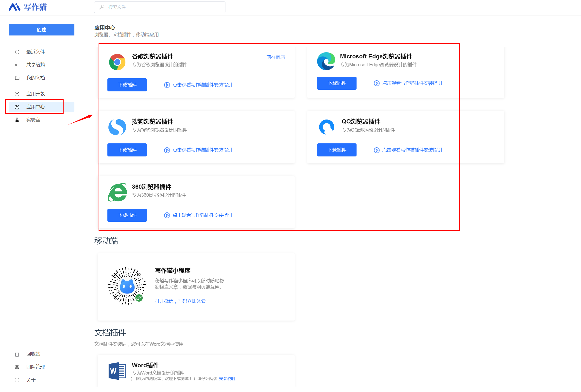The height and width of the screenshot is (392, 581).
Task: Watch install guide for 谷歌浏览器插件
Action: coord(202,85)
